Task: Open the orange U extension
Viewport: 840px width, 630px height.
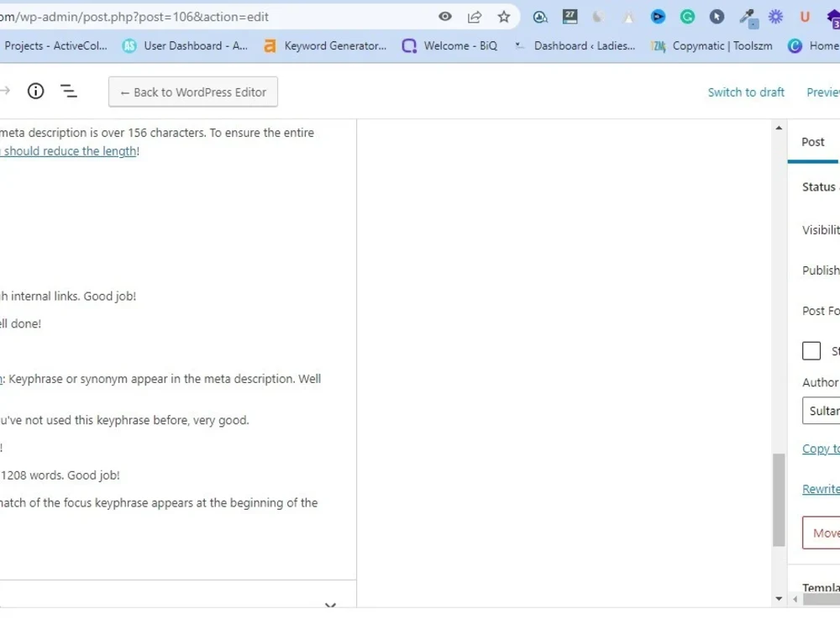Action: [805, 17]
